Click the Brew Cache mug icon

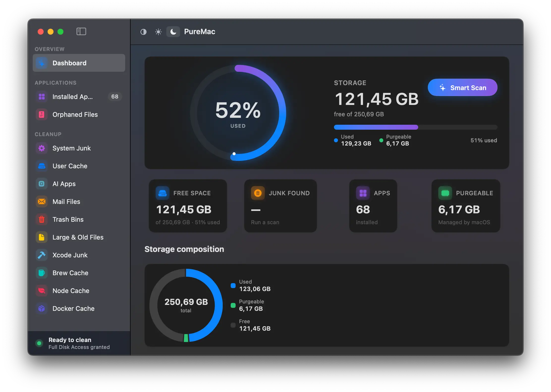tap(42, 273)
